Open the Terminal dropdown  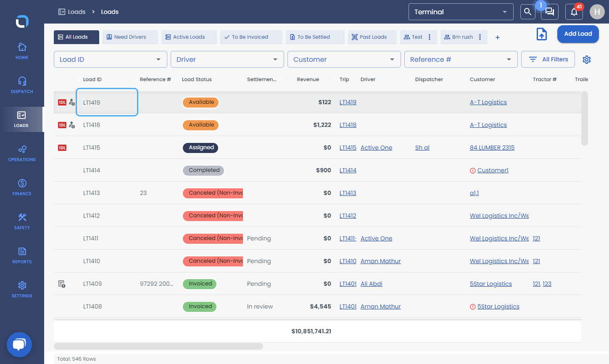point(461,12)
